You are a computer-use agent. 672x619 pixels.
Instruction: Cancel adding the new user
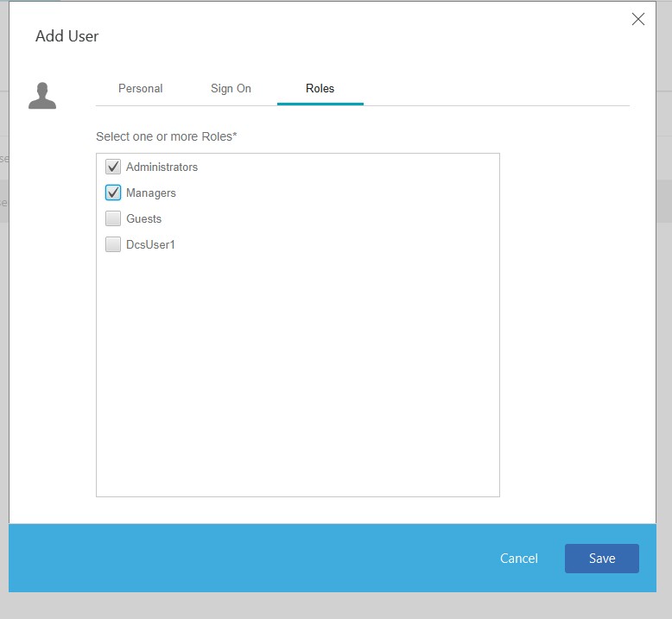pos(518,559)
